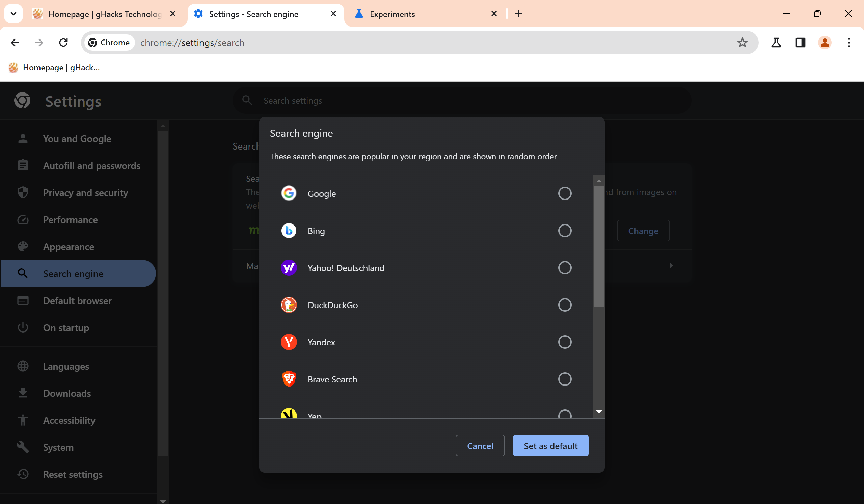Click the Yahoo! Deutschland search engine icon
The width and height of the screenshot is (864, 504).
[x=290, y=268]
